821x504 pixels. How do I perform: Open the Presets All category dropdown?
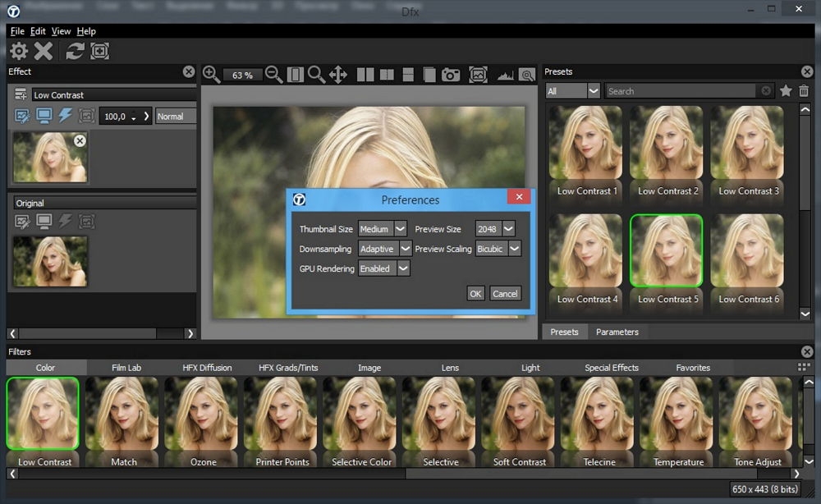[x=572, y=90]
